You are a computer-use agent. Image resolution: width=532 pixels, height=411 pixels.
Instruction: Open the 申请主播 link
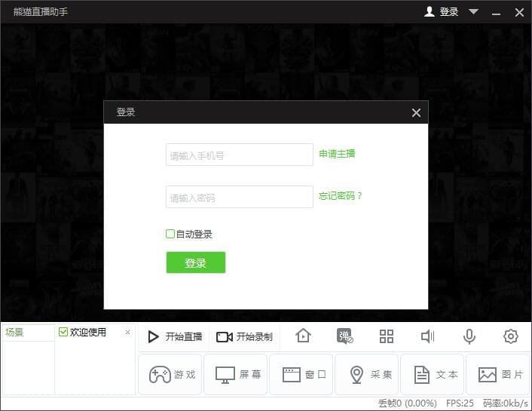[337, 154]
